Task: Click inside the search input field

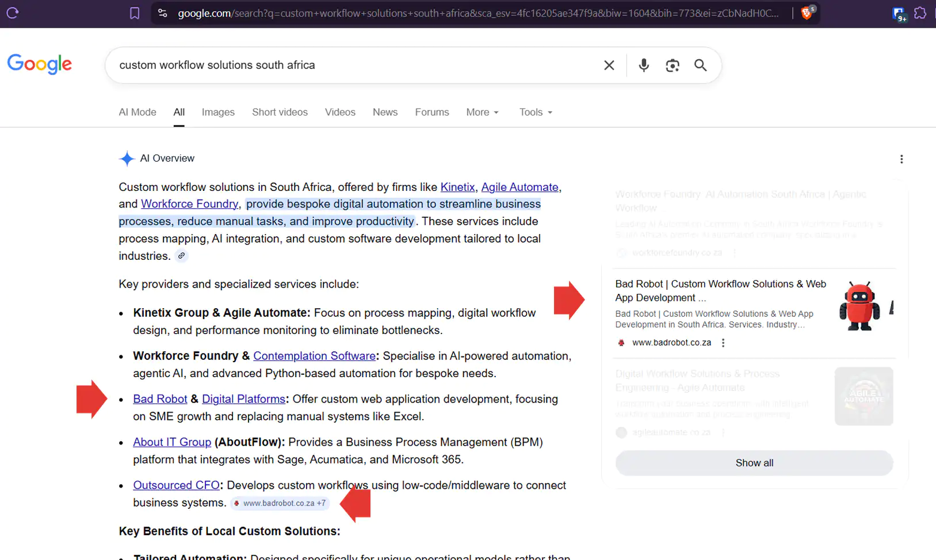Action: click(x=345, y=65)
